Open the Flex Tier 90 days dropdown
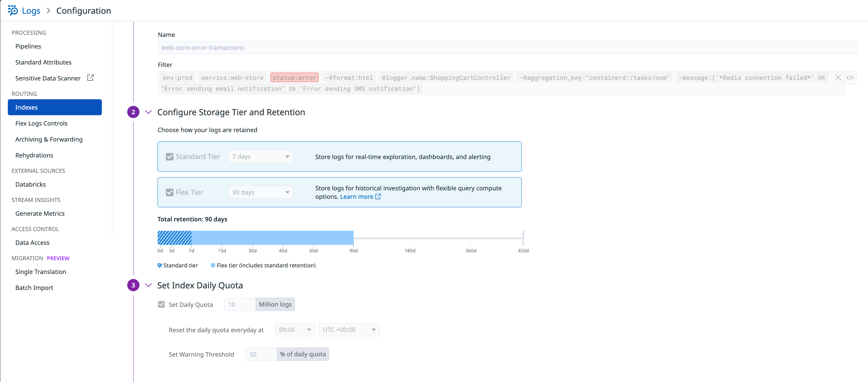This screenshot has width=868, height=382. [260, 192]
